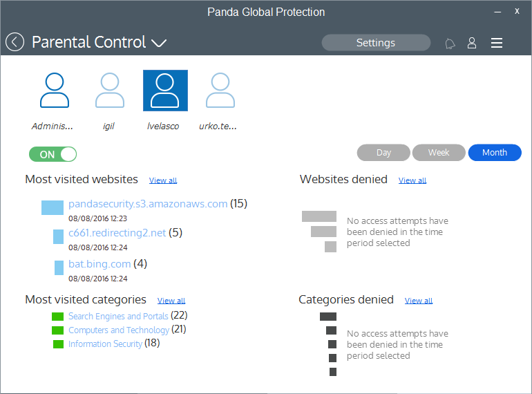Screen dimensions: 532x394
Task: Open the account user icon in header
Action: click(472, 43)
